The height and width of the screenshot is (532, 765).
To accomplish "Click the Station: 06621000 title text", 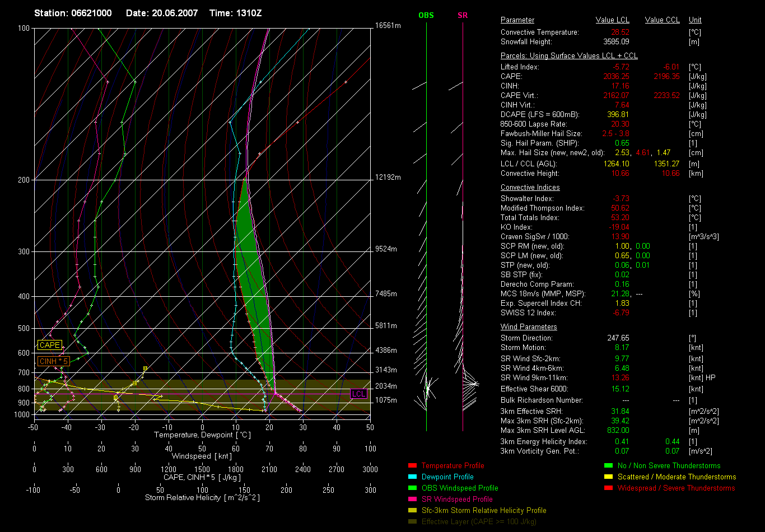I will [72, 13].
